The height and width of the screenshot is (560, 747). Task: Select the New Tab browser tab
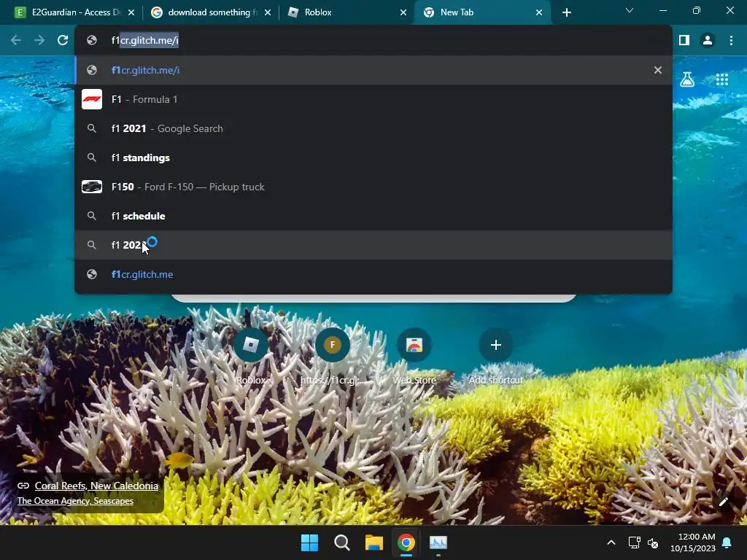click(481, 12)
